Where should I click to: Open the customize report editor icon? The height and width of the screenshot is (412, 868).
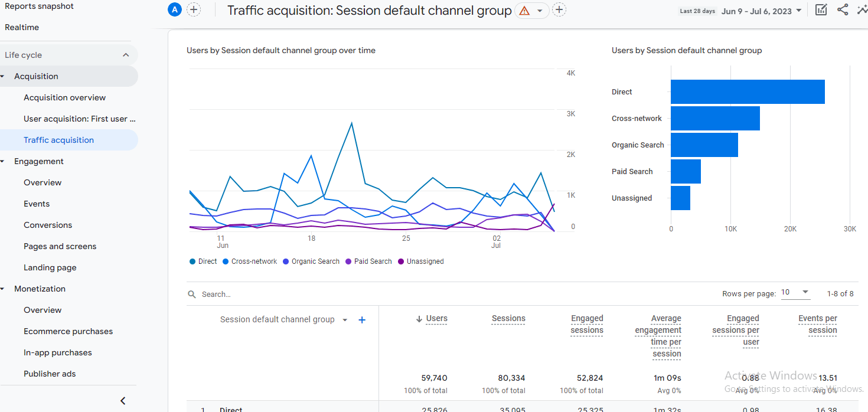(821, 10)
